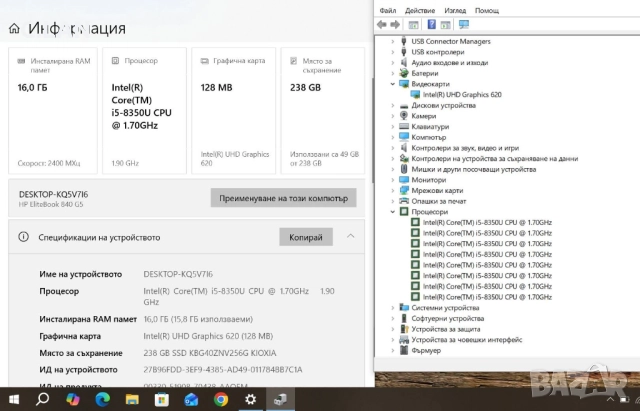The height and width of the screenshot is (411, 640).
Task: Select the Клавиатури keyboard icon
Action: (404, 127)
